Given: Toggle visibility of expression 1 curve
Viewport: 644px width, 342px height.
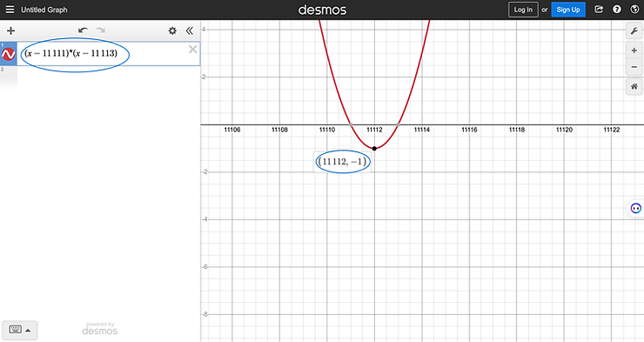Looking at the screenshot, I should [8, 54].
